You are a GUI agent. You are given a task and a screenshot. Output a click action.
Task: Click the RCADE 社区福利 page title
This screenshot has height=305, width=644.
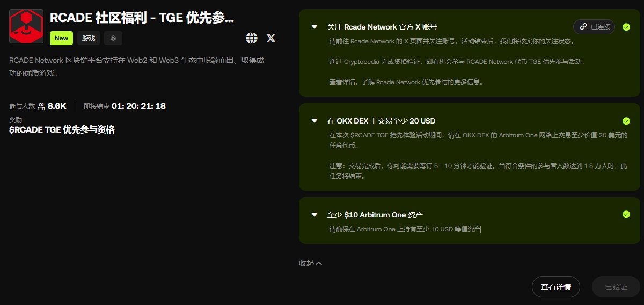(142, 18)
